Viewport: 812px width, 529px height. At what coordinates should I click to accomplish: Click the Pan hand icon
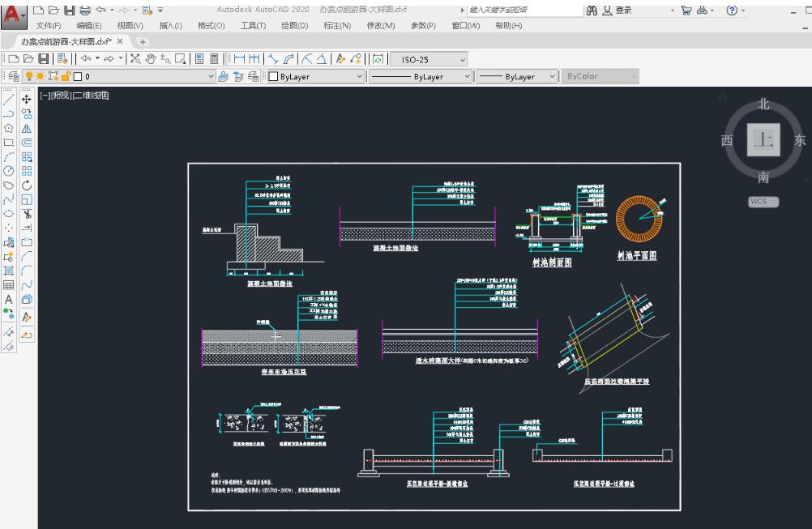(x=150, y=59)
